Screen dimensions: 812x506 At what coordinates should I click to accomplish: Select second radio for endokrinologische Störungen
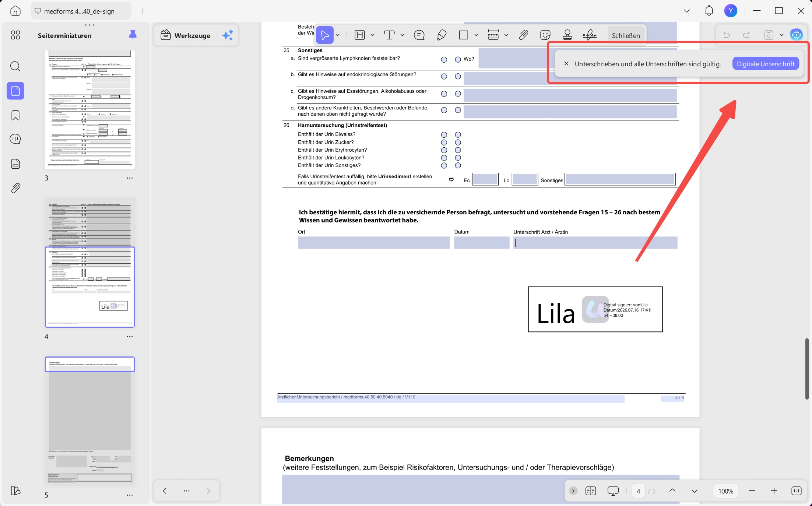click(458, 77)
